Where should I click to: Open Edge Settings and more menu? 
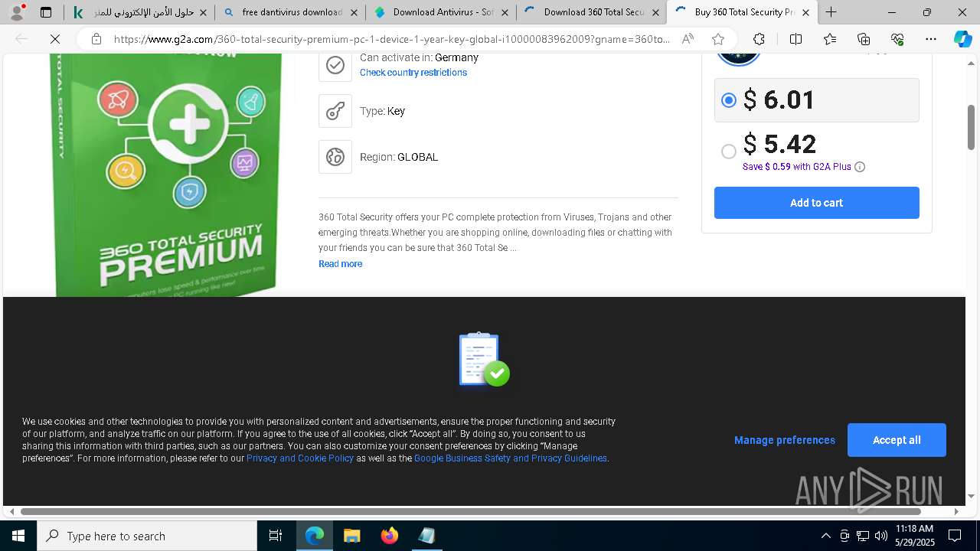click(931, 39)
